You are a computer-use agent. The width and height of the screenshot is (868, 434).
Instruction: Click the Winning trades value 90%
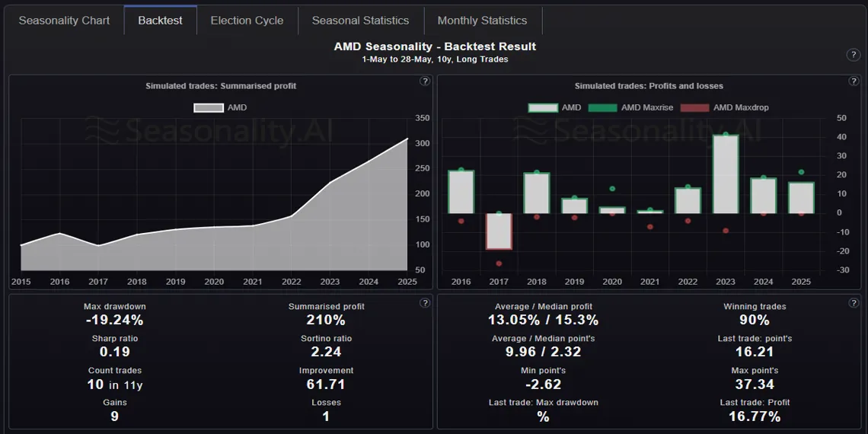tap(755, 320)
